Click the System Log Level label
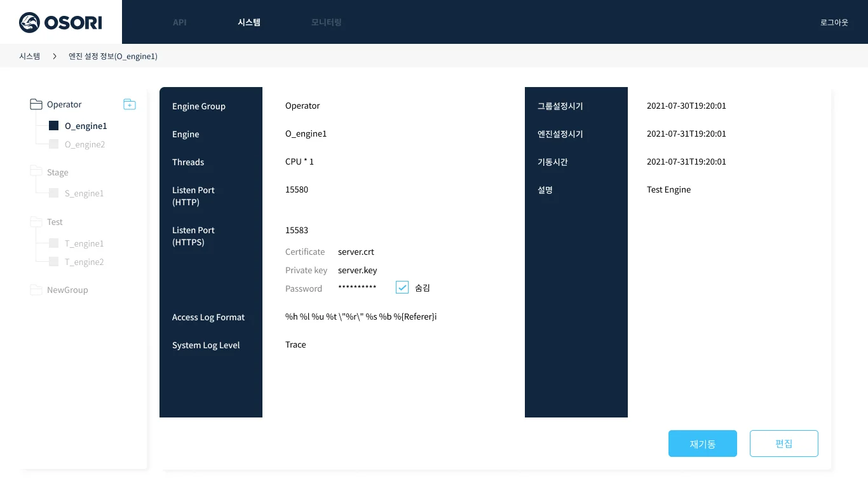The width and height of the screenshot is (868, 488). click(206, 345)
